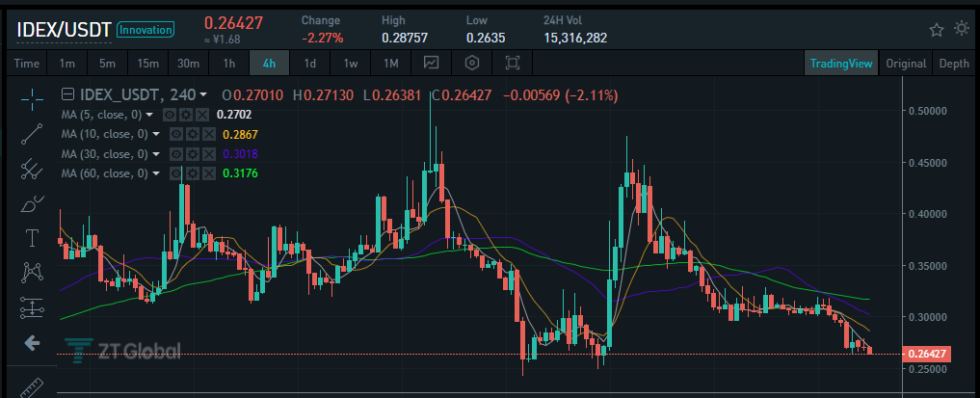Select the 1m timeframe
The height and width of the screenshot is (398, 980).
coord(66,63)
